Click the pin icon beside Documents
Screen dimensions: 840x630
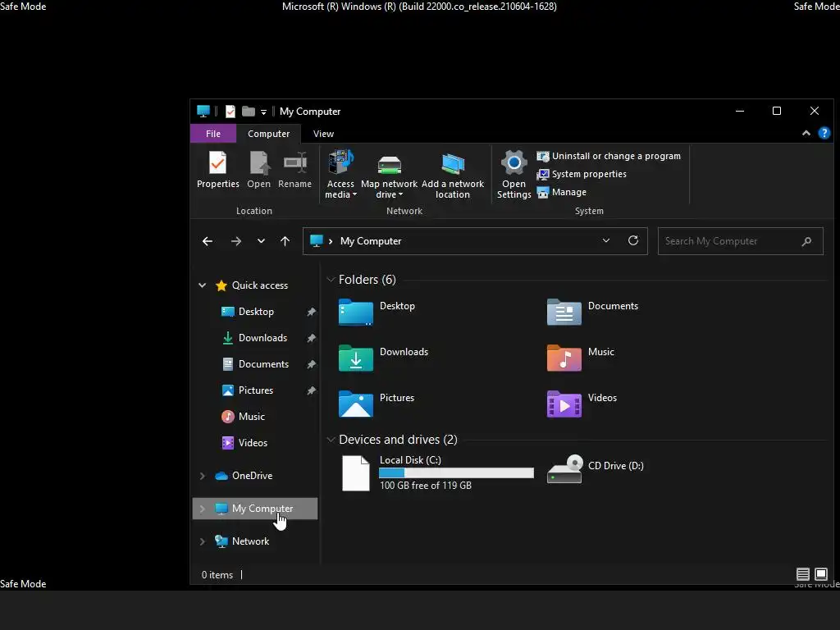pyautogui.click(x=311, y=364)
